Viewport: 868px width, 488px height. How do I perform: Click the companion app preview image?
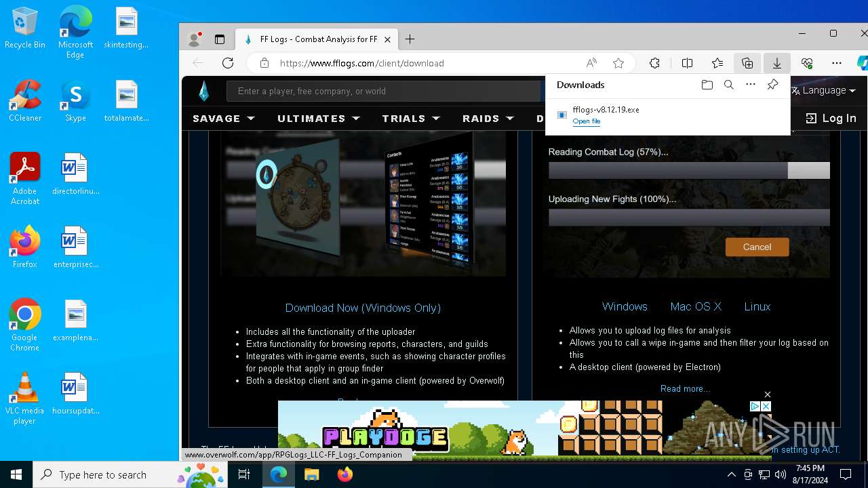coord(363,203)
